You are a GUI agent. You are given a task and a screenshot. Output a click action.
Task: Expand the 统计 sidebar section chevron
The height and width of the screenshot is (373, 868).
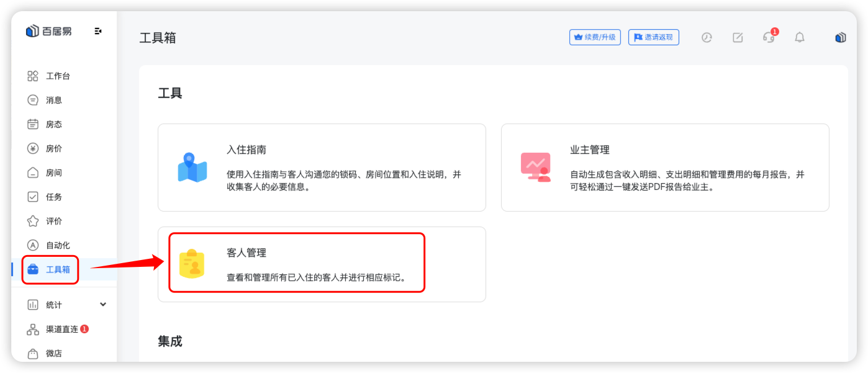(x=103, y=304)
